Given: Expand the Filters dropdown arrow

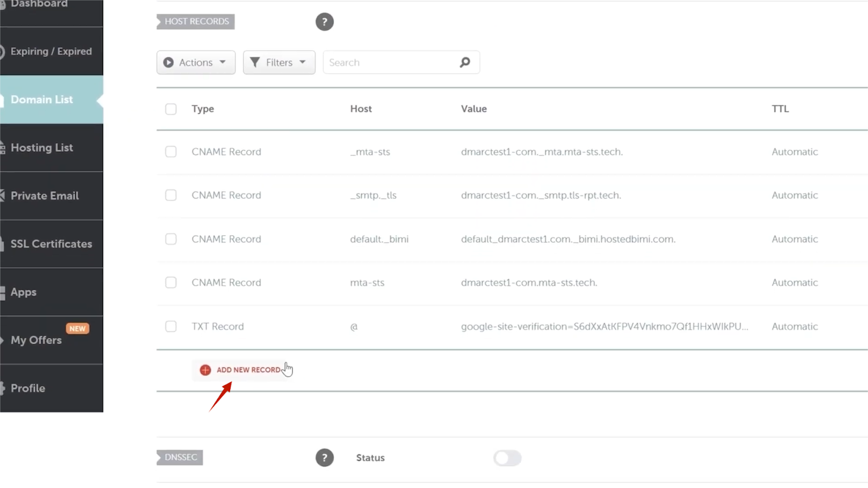Looking at the screenshot, I should pos(303,62).
